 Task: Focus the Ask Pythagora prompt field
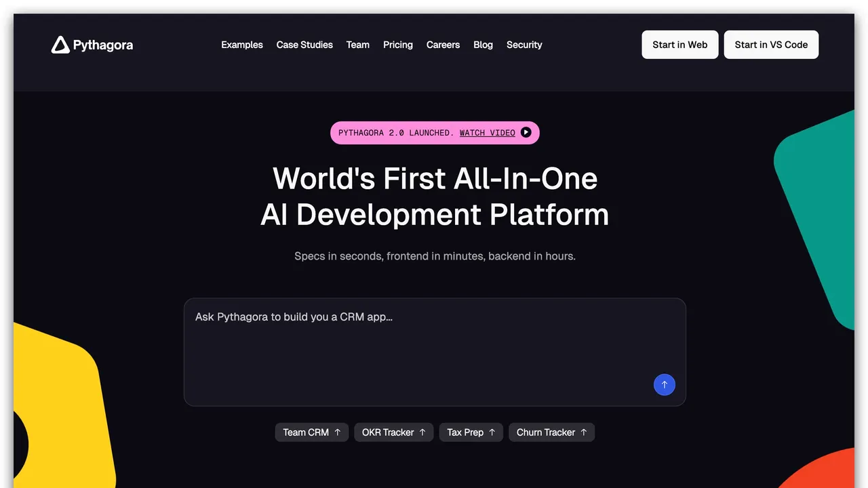click(x=435, y=352)
